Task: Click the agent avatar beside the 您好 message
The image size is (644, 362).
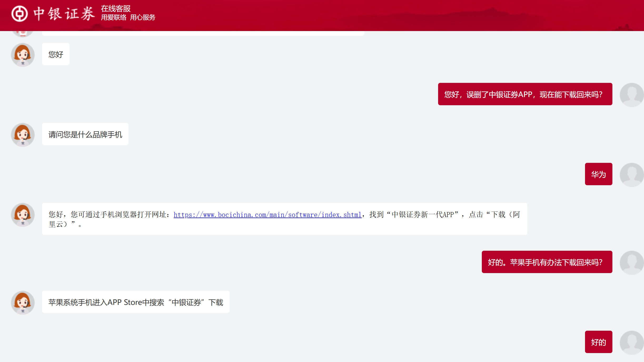Action: pos(23,55)
